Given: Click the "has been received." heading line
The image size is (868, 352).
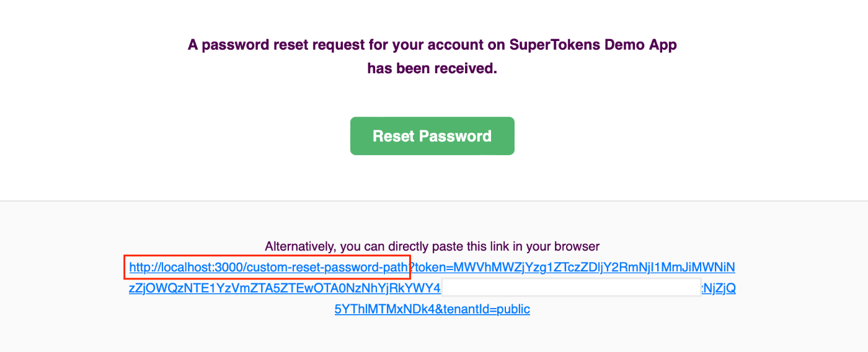Looking at the screenshot, I should [432, 68].
